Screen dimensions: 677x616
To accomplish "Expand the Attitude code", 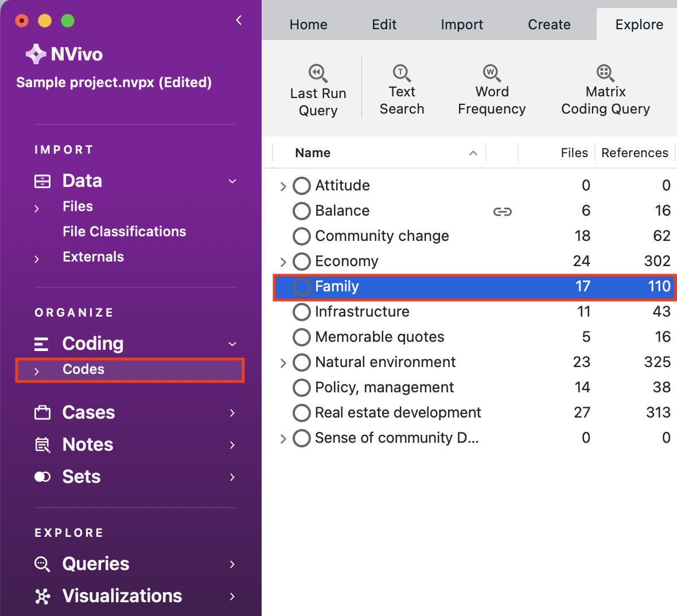I will coord(283,186).
